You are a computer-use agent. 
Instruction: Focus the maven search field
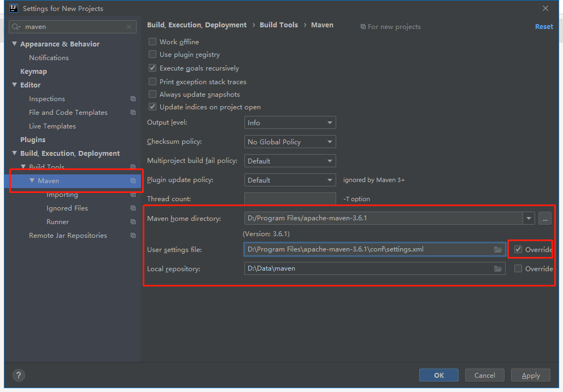click(73, 27)
